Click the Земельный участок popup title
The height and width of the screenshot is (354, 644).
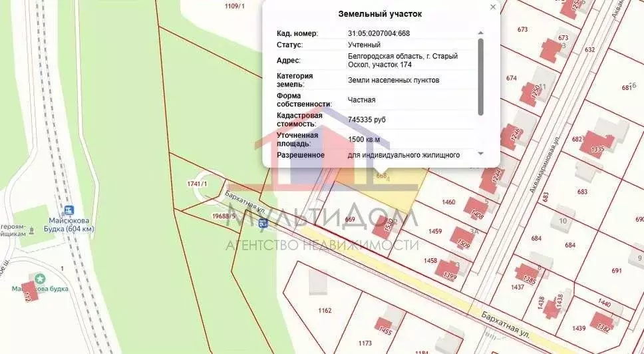click(x=380, y=13)
